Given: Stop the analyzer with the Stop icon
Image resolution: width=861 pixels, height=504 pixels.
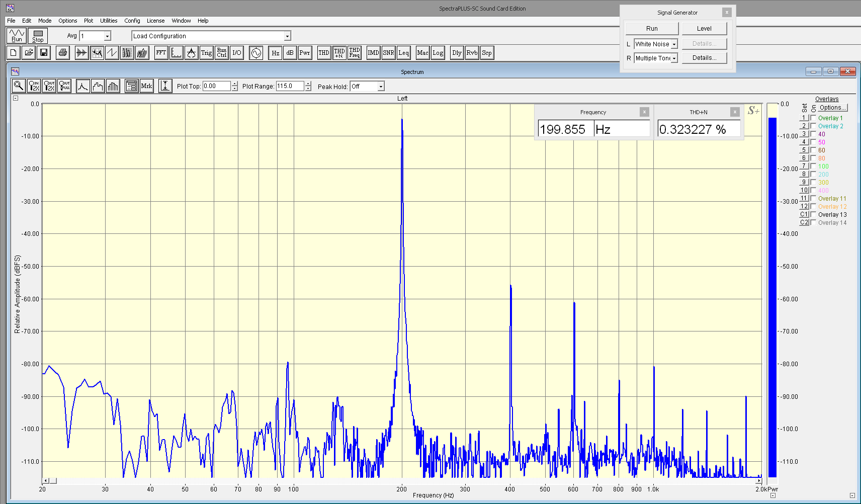Looking at the screenshot, I should (x=38, y=36).
